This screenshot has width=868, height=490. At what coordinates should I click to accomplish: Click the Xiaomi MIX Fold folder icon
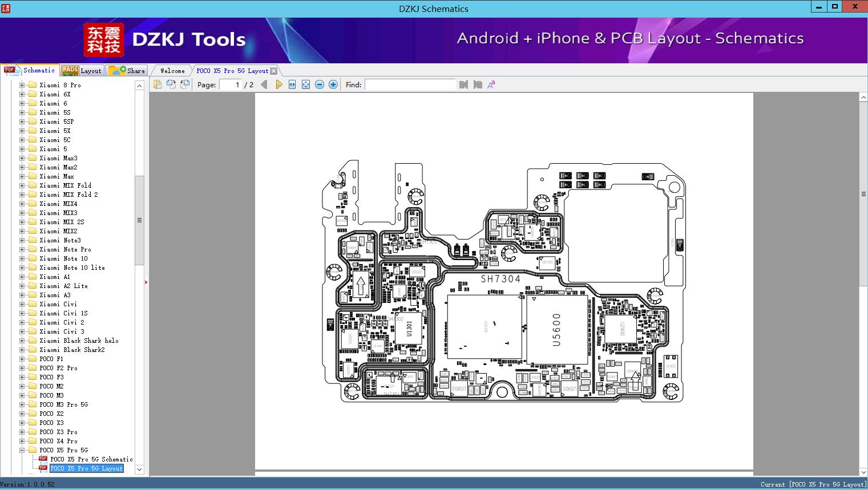[x=33, y=185]
